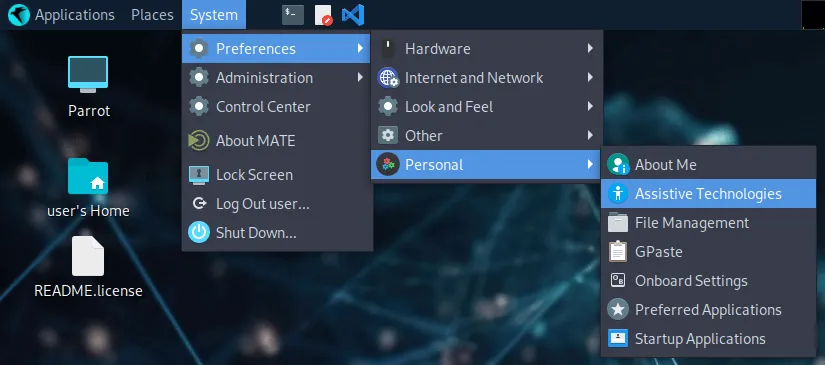Expand the Preferences submenu arrow
Screen dimensions: 825x365
point(360,48)
